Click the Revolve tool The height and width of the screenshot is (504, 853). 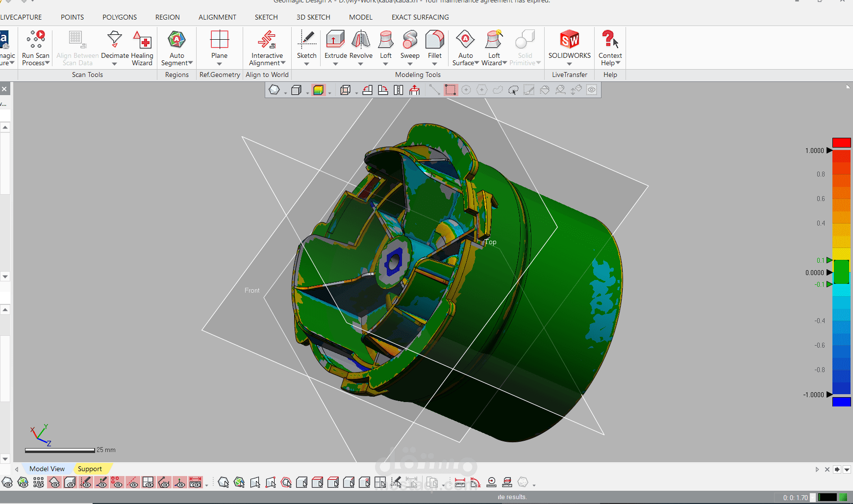(x=361, y=47)
